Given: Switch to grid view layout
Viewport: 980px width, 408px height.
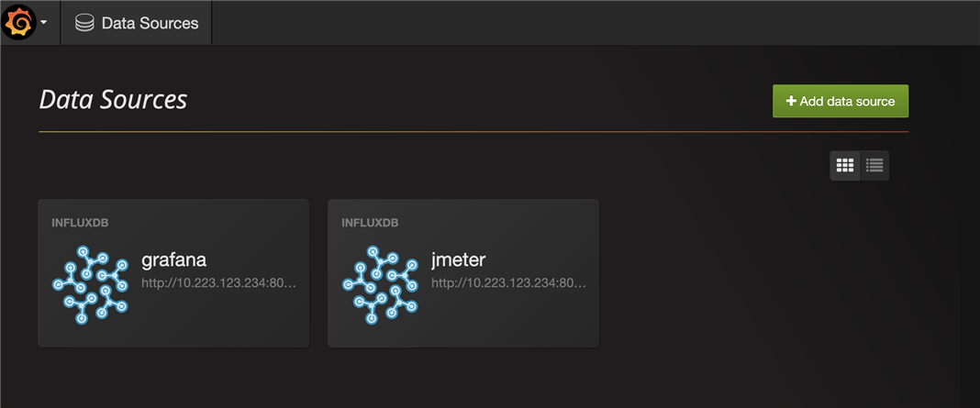Looking at the screenshot, I should 845,166.
